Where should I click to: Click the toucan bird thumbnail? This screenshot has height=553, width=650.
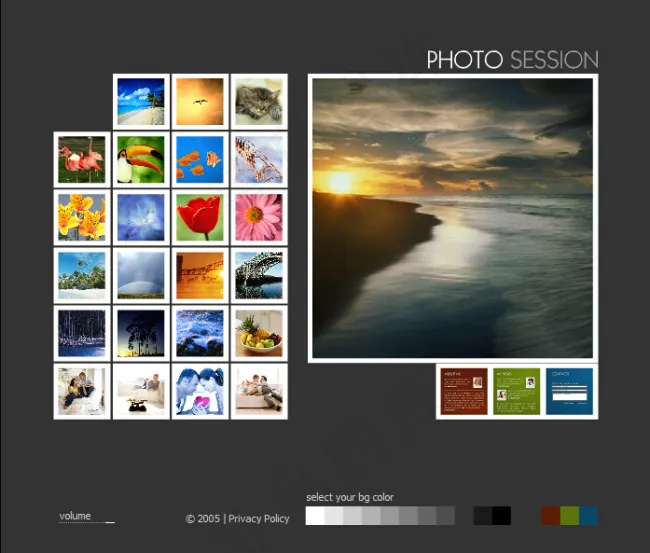141,160
